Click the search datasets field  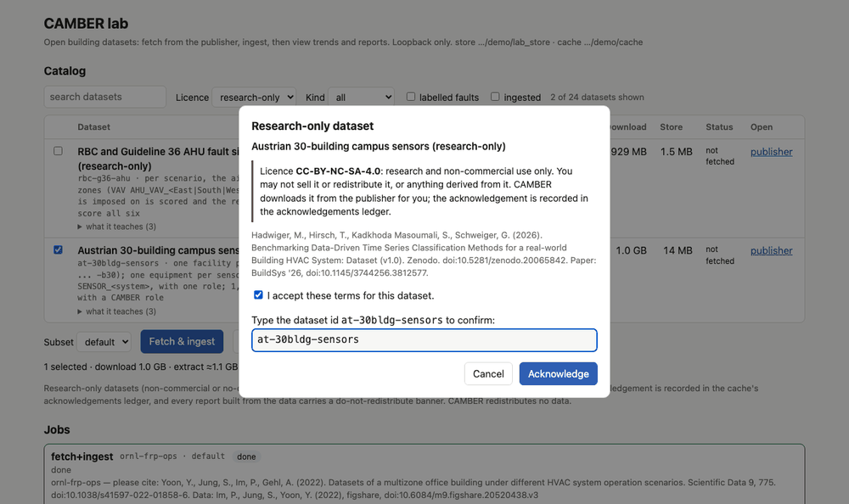pos(104,97)
